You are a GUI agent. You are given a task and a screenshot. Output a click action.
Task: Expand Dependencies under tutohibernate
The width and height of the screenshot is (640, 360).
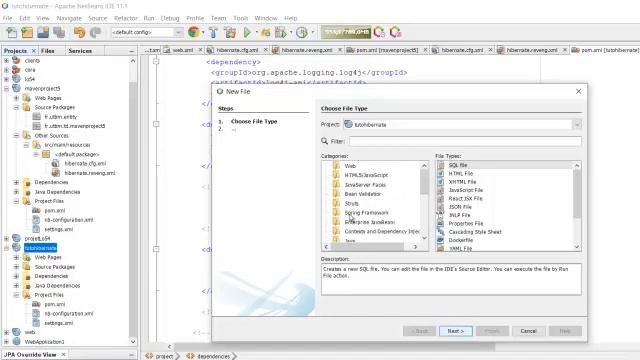pos(16,276)
